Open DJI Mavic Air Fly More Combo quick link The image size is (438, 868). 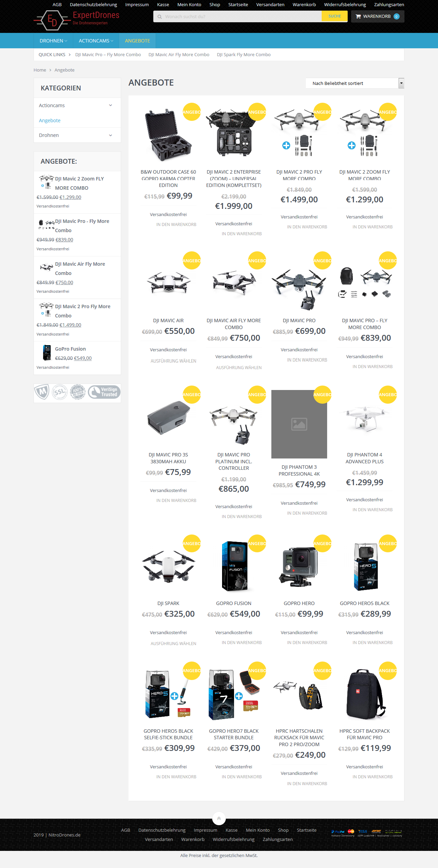pyautogui.click(x=179, y=55)
